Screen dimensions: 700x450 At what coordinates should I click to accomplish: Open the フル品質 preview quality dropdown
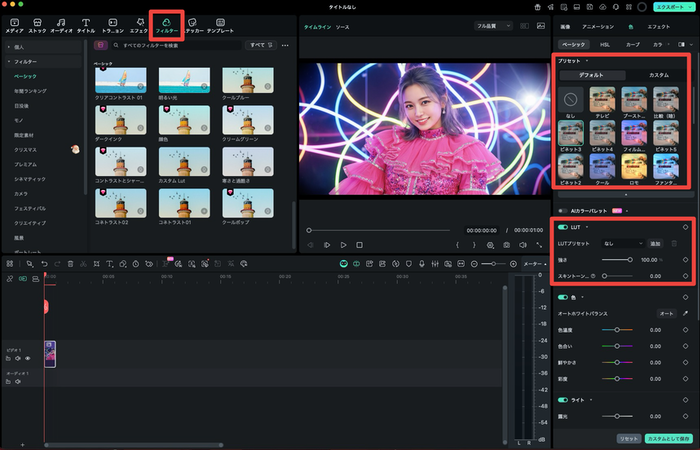pyautogui.click(x=492, y=24)
